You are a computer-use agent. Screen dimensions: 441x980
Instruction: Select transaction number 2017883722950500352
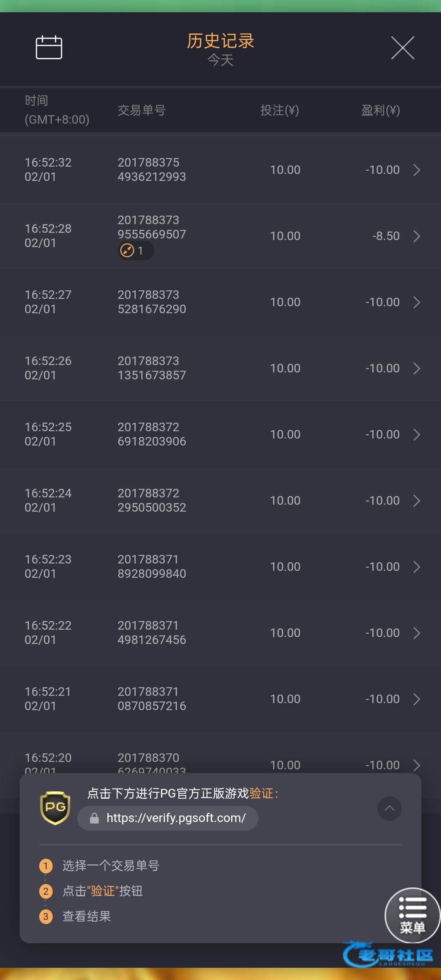click(x=151, y=500)
